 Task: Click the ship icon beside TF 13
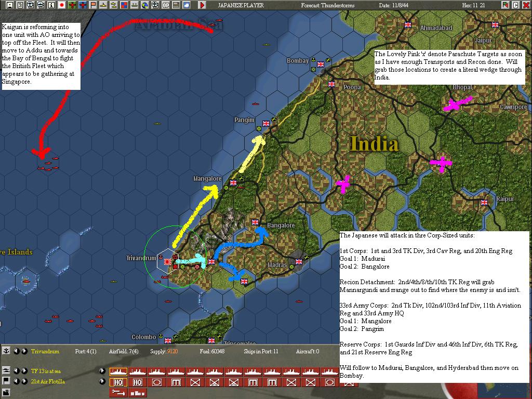pyautogui.click(x=6, y=370)
